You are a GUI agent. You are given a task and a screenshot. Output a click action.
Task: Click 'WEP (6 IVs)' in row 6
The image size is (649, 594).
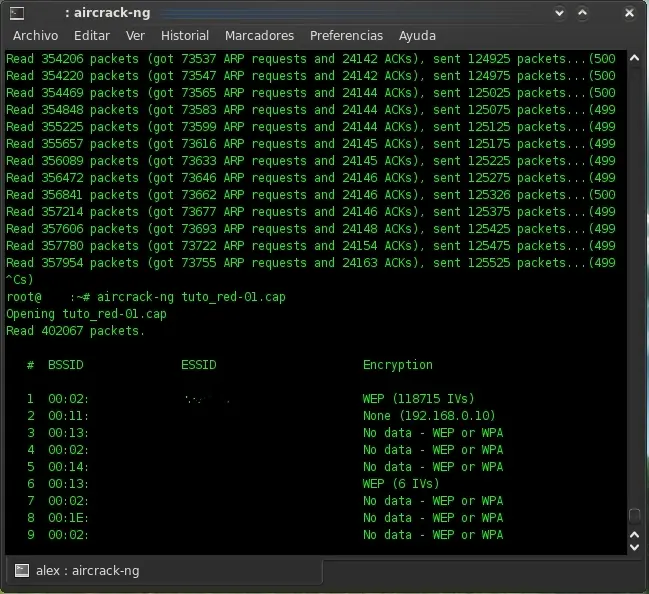click(401, 483)
